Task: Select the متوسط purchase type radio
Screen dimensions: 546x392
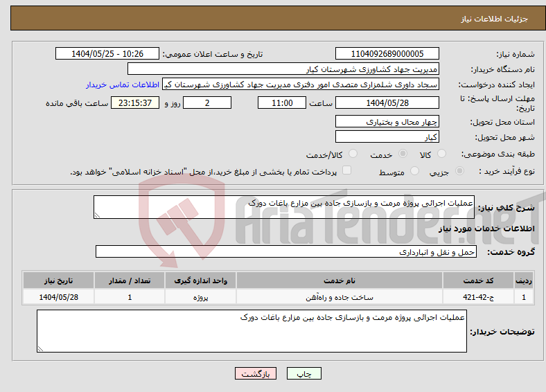Action: pyautogui.click(x=414, y=171)
